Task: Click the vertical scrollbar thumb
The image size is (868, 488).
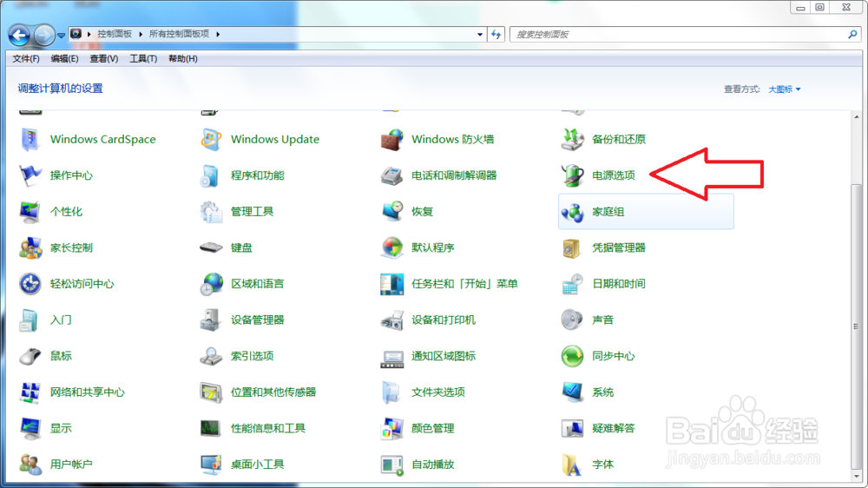Action: (857, 326)
